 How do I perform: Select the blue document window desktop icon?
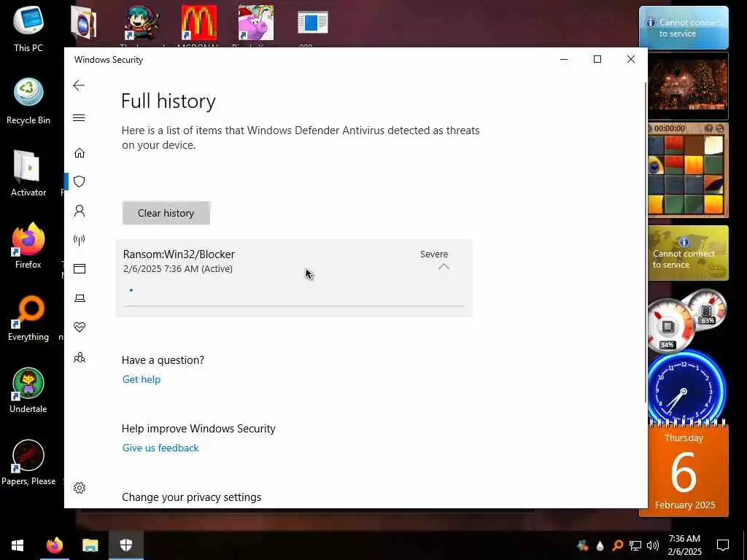click(x=312, y=23)
